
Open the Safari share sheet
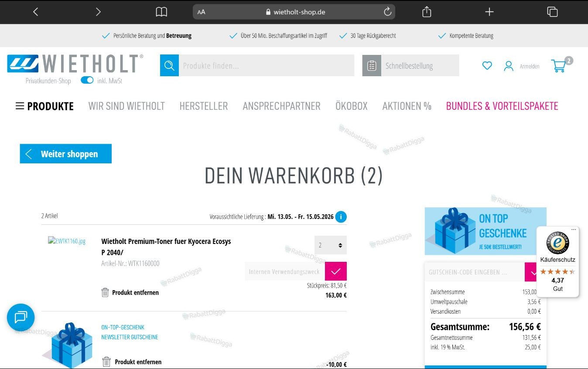tap(427, 12)
